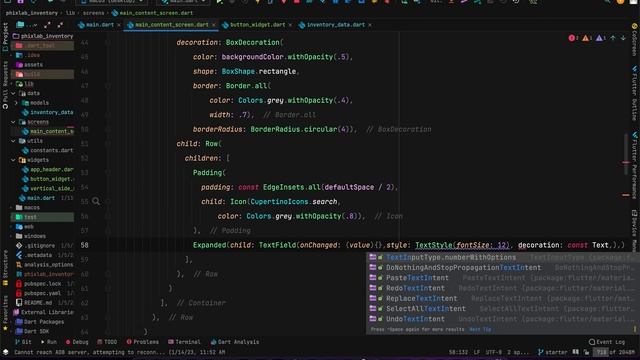Open the Dart Analysis tool window
This screenshot has height=360, width=640.
pos(235,342)
